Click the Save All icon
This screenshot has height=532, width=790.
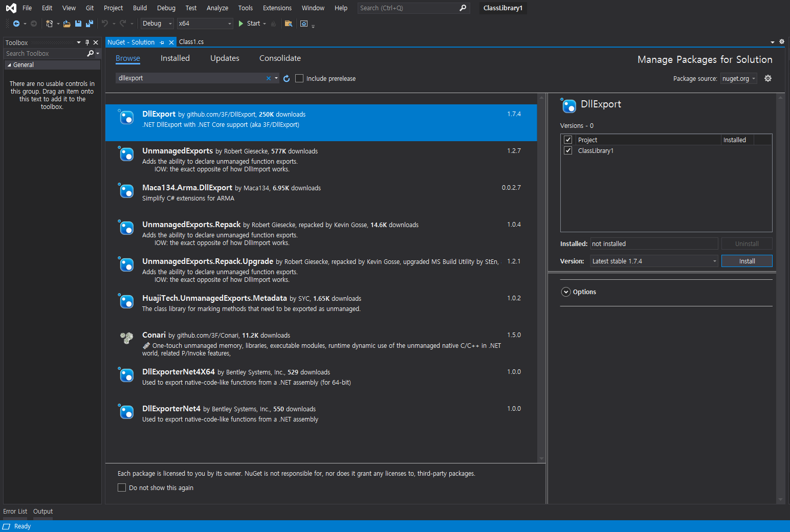point(90,24)
